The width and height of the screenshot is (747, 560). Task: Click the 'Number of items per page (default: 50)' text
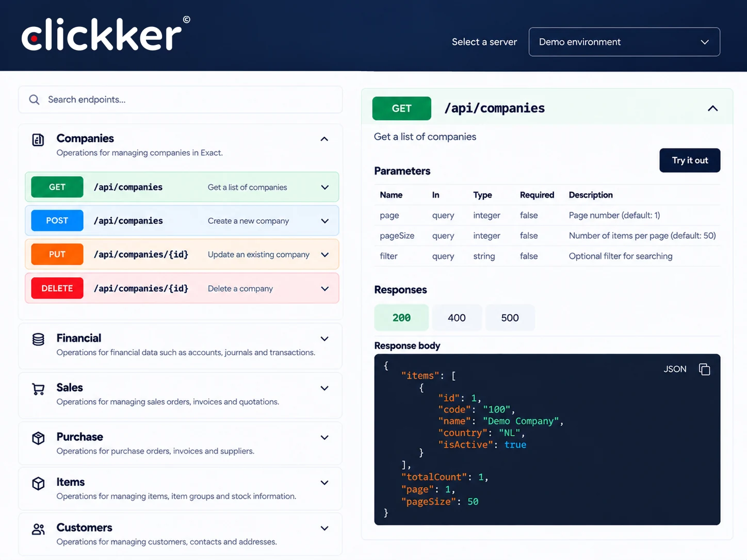point(642,236)
